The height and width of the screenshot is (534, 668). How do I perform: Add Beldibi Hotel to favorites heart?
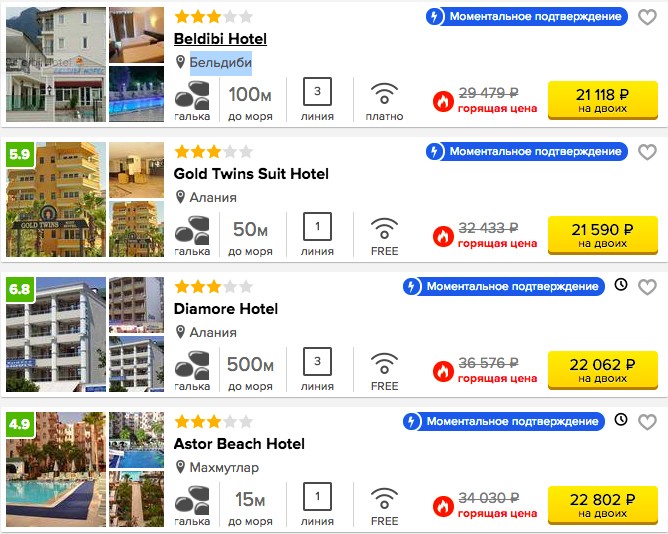(647, 17)
